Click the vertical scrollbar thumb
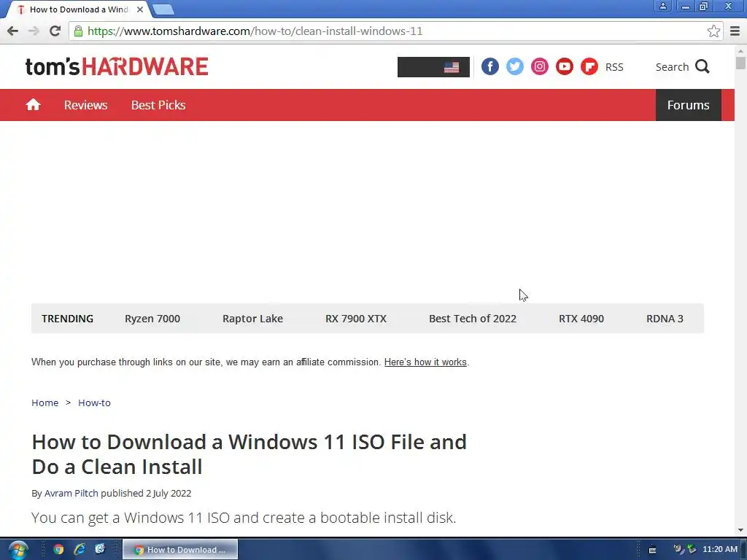This screenshot has width=747, height=560. [740, 63]
